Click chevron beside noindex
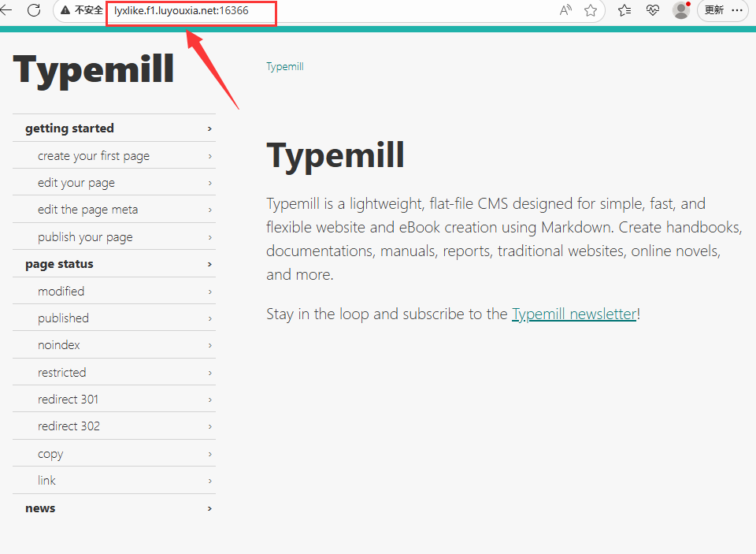The width and height of the screenshot is (756, 554). [x=209, y=345]
